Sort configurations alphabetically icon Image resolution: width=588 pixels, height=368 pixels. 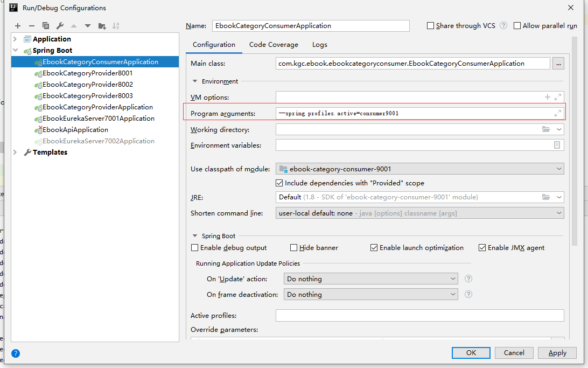116,26
